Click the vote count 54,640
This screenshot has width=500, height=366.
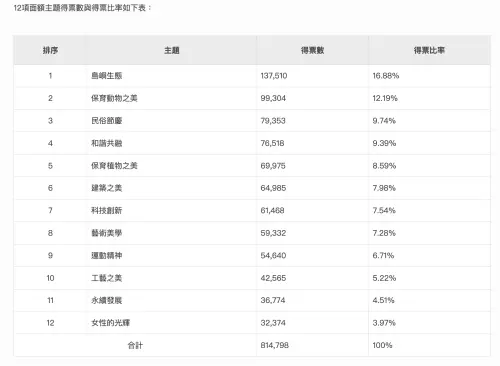(273, 255)
